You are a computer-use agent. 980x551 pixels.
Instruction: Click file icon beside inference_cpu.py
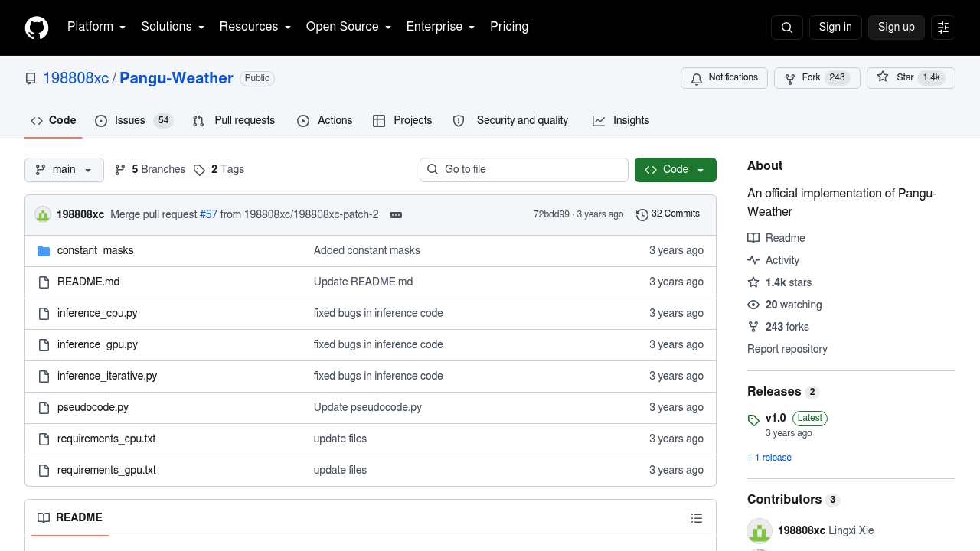coord(44,314)
